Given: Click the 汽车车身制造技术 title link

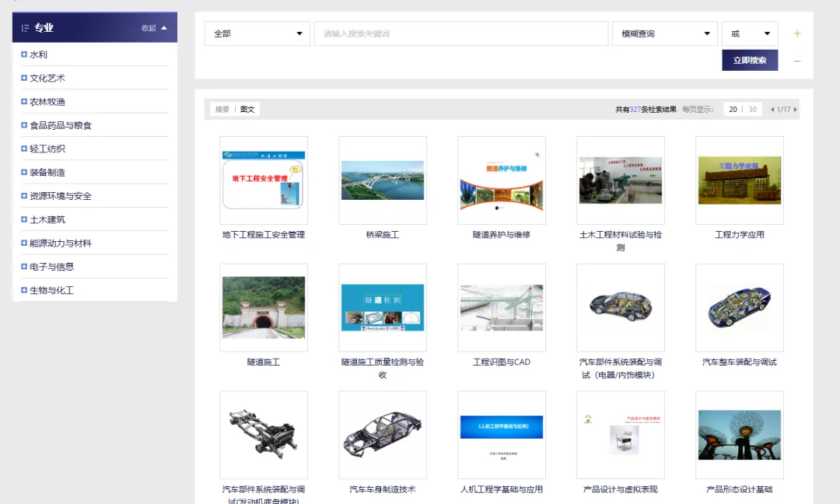Looking at the screenshot, I should point(383,489).
